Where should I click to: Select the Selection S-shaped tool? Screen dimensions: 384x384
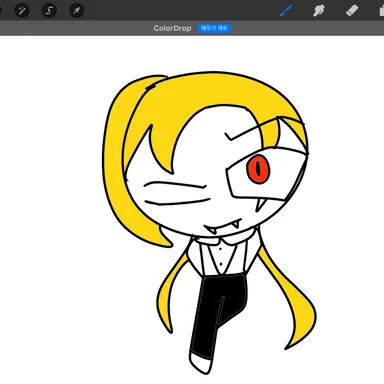click(49, 11)
